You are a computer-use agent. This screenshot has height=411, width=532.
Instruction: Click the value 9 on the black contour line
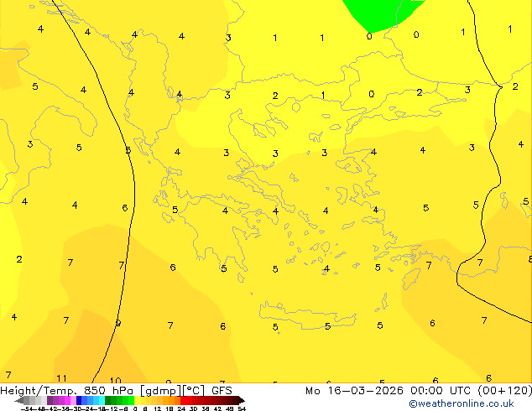(x=117, y=323)
